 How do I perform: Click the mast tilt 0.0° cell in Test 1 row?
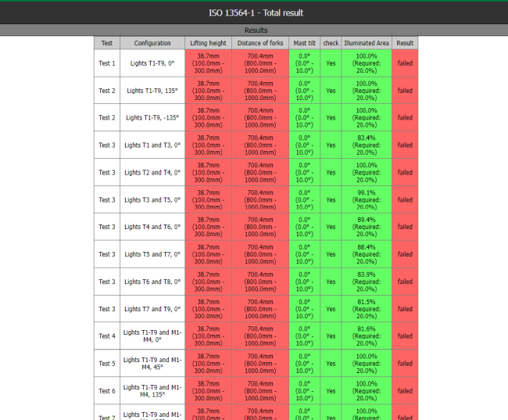[305, 63]
